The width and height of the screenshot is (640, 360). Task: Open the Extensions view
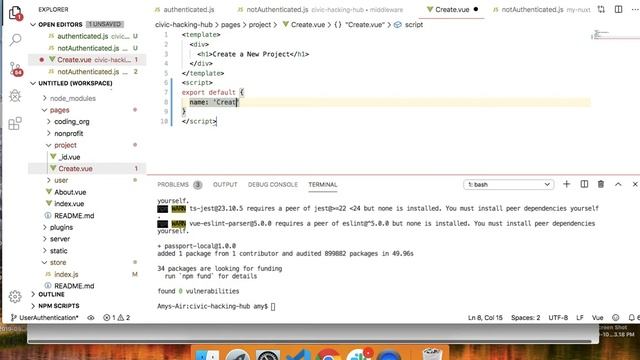pos(15,123)
